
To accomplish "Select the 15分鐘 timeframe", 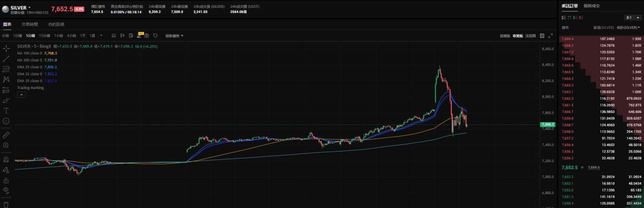I will [44, 35].
